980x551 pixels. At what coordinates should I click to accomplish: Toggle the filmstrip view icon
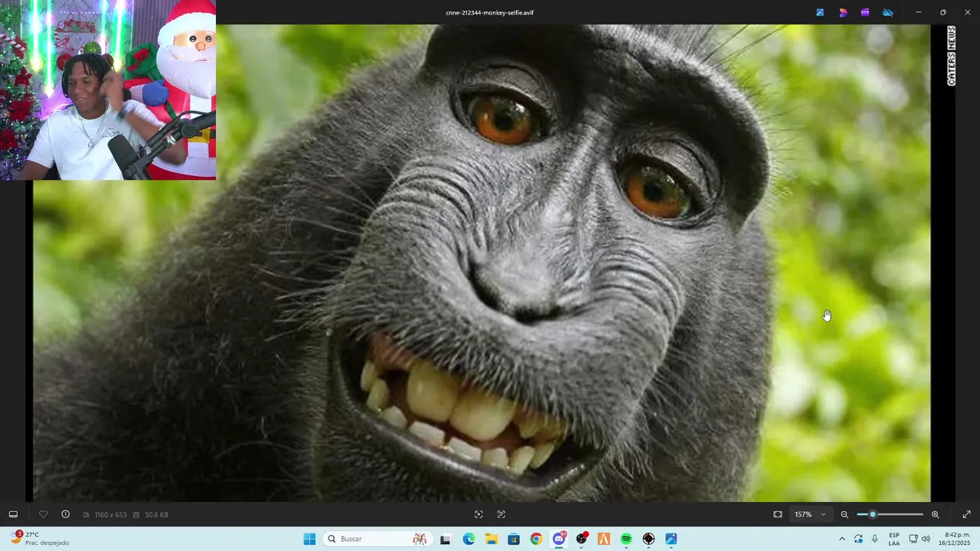tap(13, 514)
